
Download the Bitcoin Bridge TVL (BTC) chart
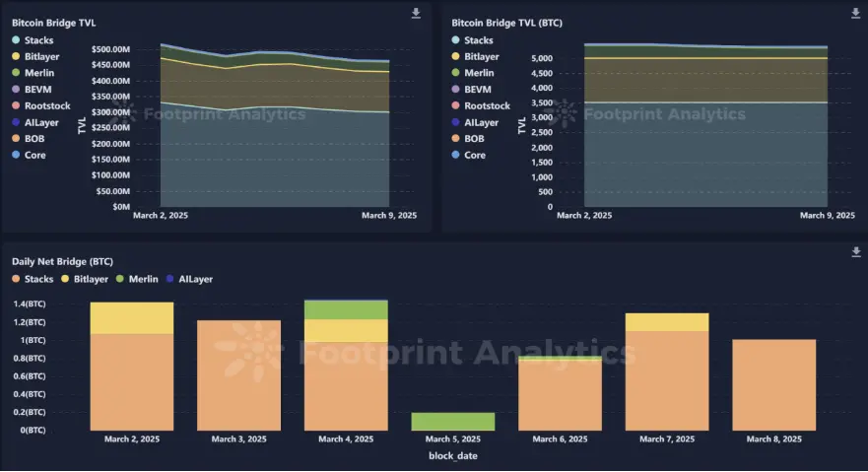point(855,13)
